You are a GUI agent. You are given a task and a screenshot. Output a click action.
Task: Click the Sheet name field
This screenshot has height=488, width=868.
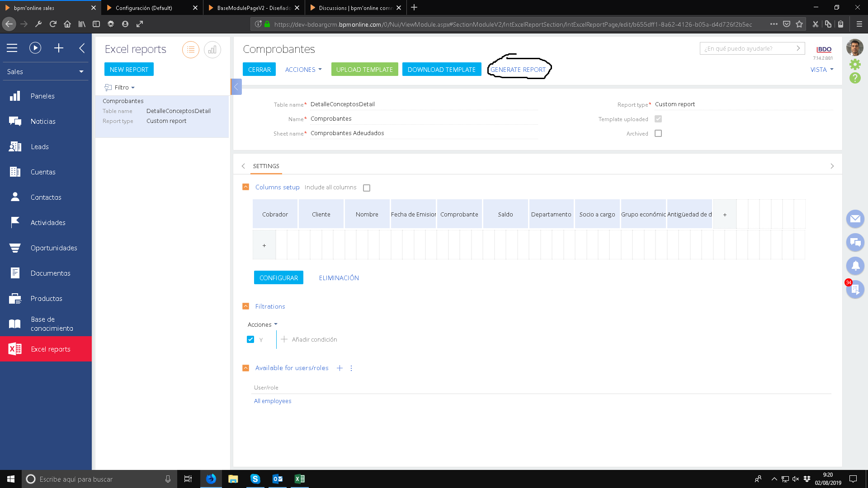(424, 133)
